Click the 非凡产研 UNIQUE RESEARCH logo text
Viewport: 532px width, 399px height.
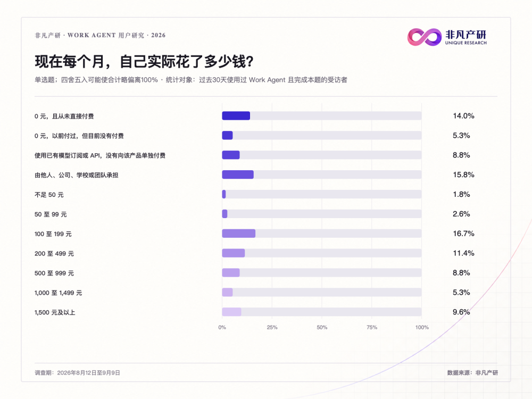pos(466,37)
